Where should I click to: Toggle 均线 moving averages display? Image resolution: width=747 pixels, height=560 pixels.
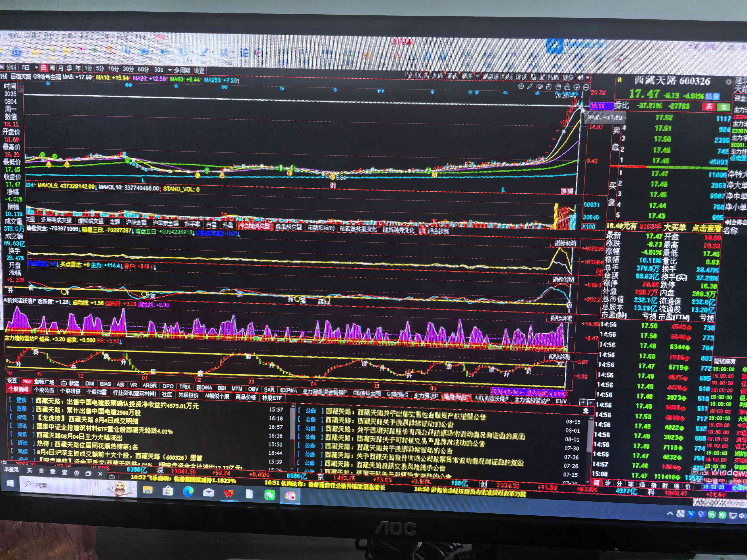point(507,77)
